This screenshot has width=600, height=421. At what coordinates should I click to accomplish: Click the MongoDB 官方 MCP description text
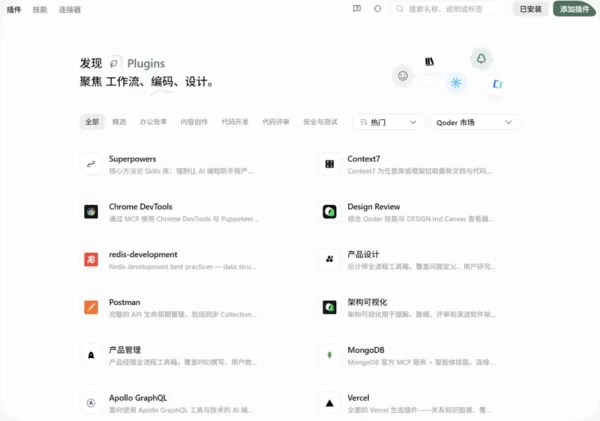point(421,362)
